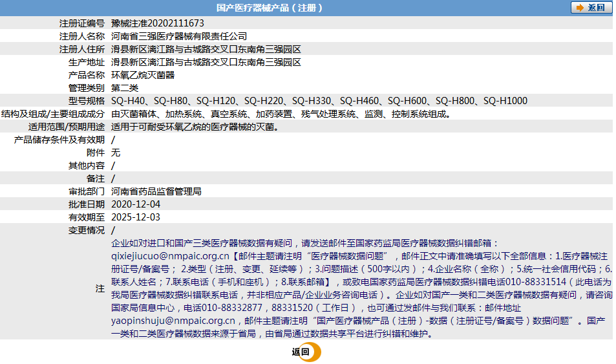Screen dimensions: 616x364
Task: Click phone number 010-88332877 in note
Action: click(x=232, y=308)
